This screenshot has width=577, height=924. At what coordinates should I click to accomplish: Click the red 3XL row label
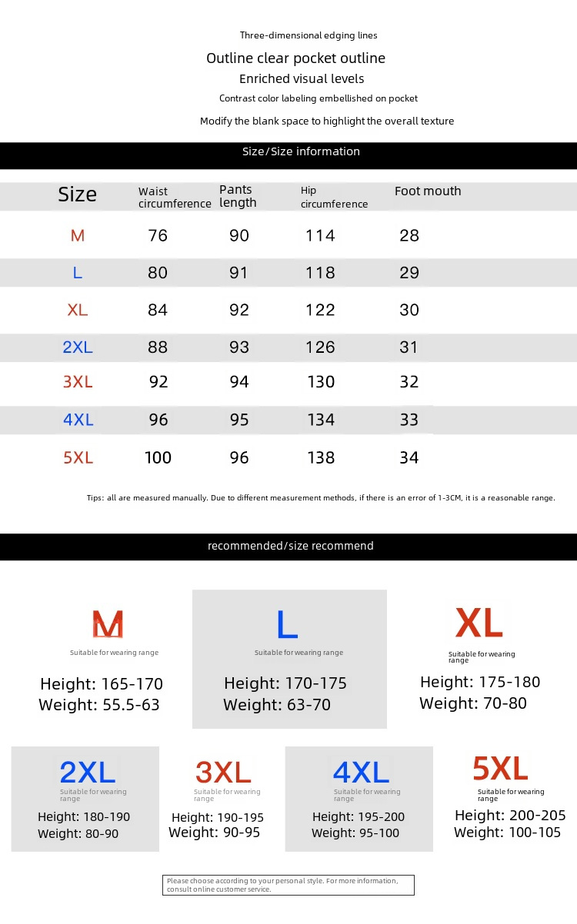[78, 382]
